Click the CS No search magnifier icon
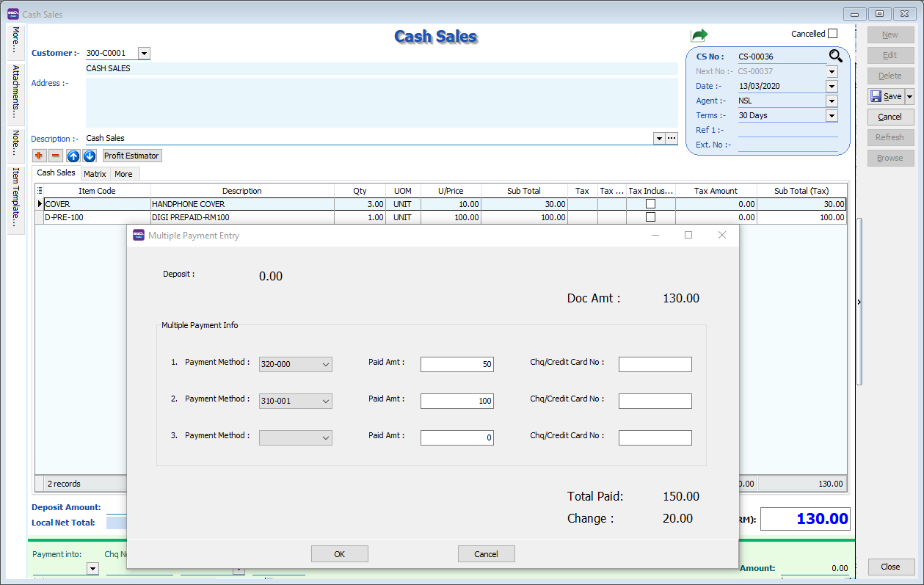Image resolution: width=924 pixels, height=585 pixels. pos(836,56)
